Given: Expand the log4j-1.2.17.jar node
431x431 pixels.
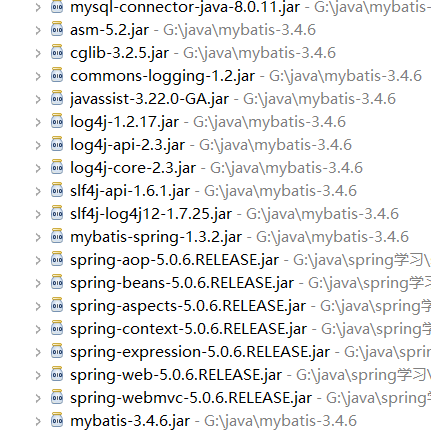Looking at the screenshot, I should 38,122.
